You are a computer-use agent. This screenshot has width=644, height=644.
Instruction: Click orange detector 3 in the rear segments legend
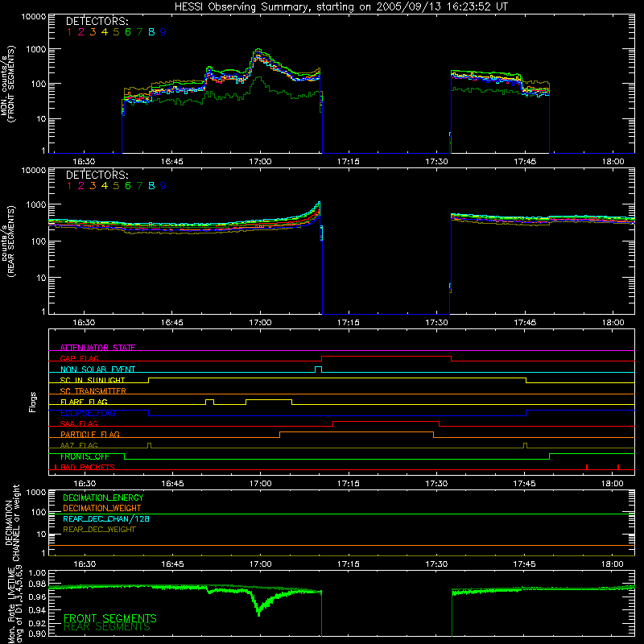[x=93, y=186]
